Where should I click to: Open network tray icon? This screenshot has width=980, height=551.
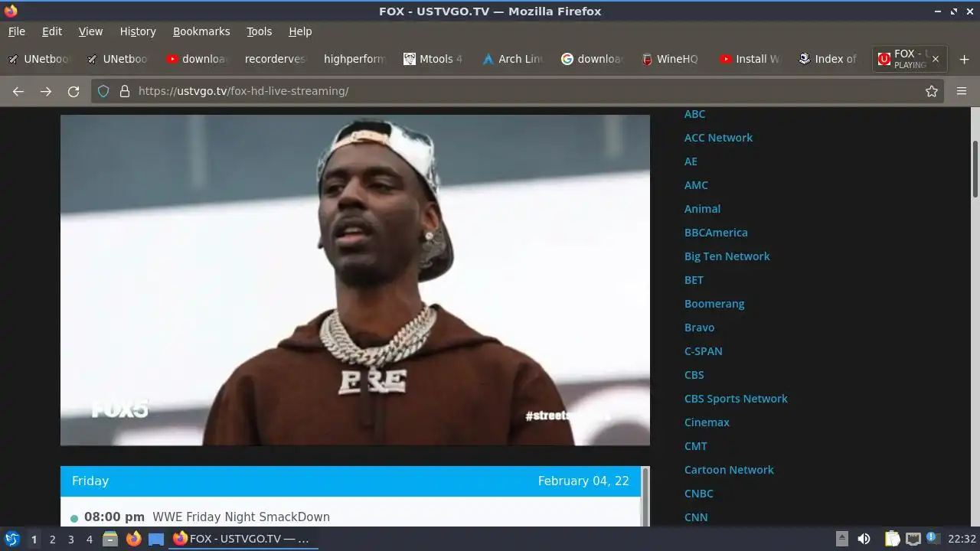coord(913,539)
